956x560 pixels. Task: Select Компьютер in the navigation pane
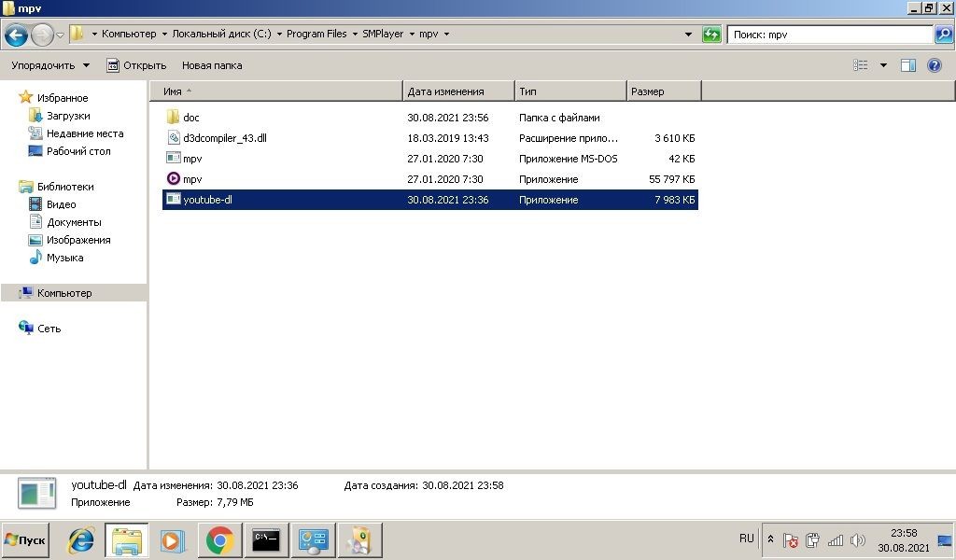point(64,292)
